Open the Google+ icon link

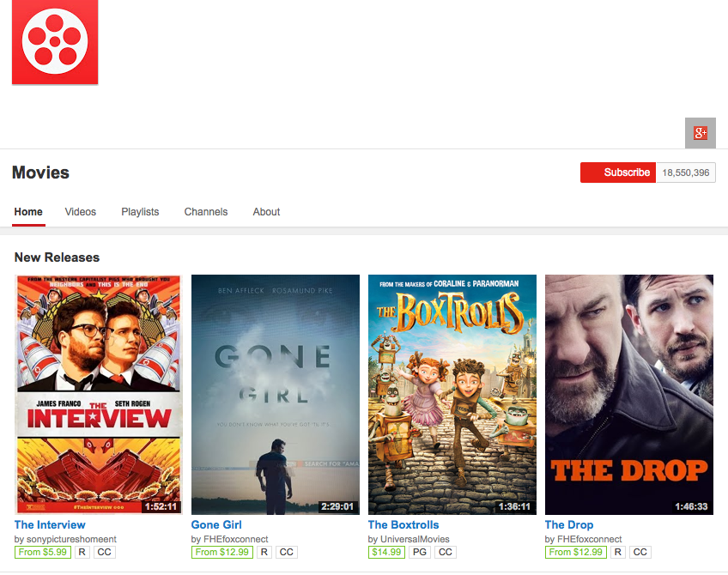pos(700,133)
